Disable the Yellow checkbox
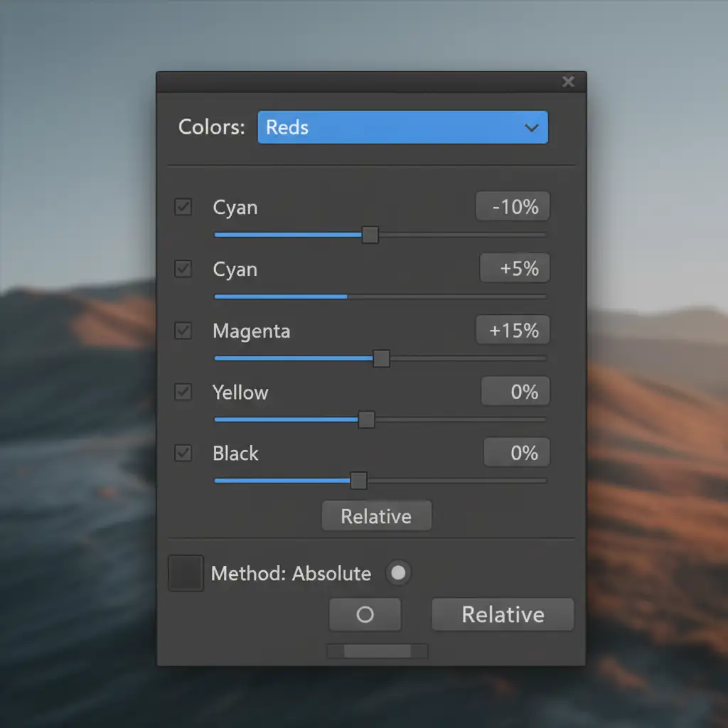Viewport: 728px width, 728px height. [183, 392]
